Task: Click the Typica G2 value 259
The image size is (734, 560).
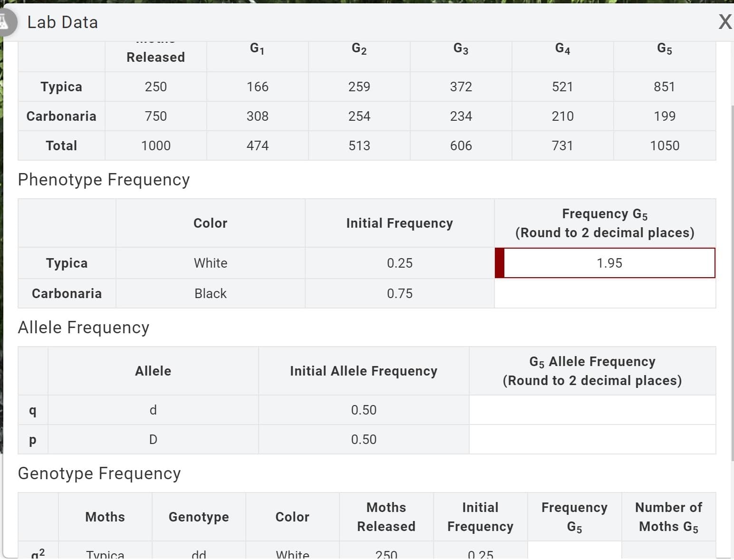Action: tap(359, 87)
